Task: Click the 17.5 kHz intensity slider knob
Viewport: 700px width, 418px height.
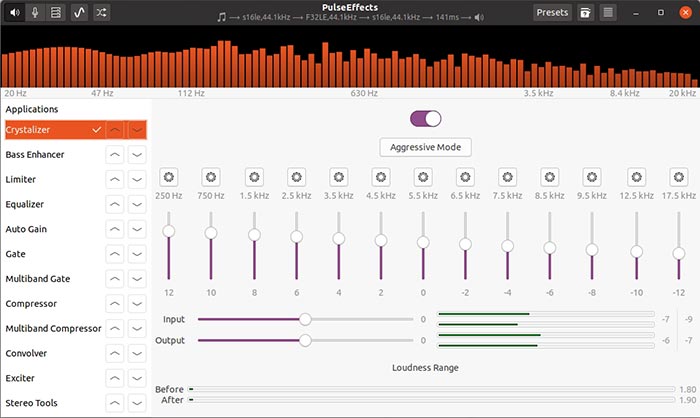Action: point(679,253)
